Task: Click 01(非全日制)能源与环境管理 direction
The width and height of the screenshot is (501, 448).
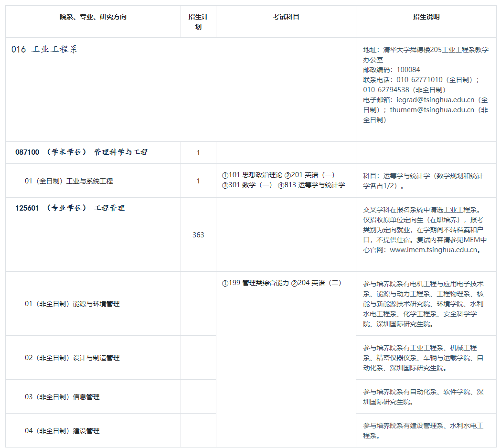Action: (x=72, y=304)
